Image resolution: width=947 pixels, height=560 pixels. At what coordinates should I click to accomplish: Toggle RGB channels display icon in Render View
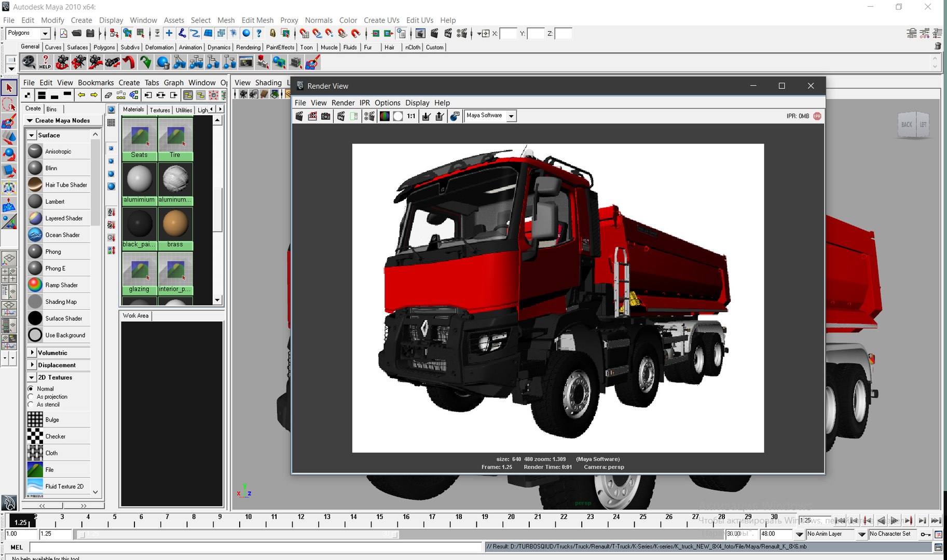pyautogui.click(x=385, y=116)
